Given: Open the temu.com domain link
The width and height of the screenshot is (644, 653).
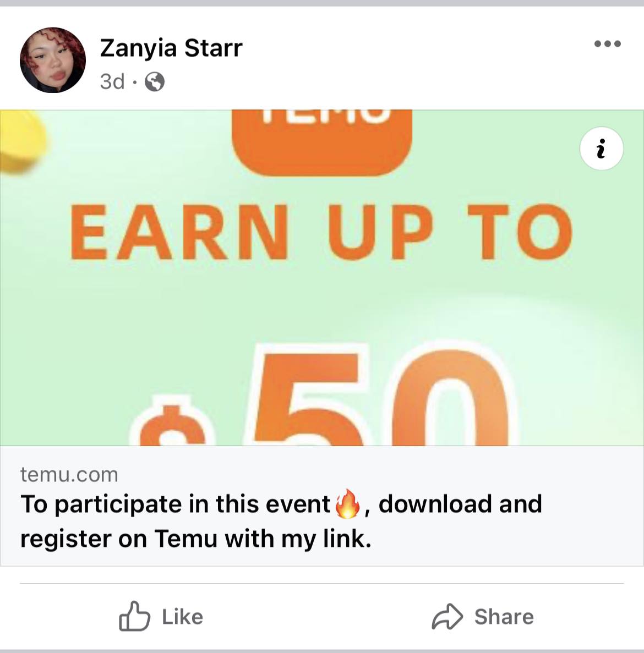Looking at the screenshot, I should tap(69, 475).
